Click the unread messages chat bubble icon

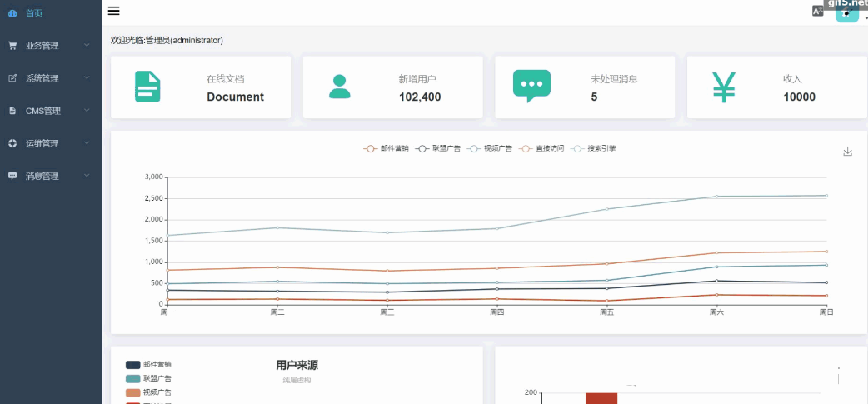point(531,87)
